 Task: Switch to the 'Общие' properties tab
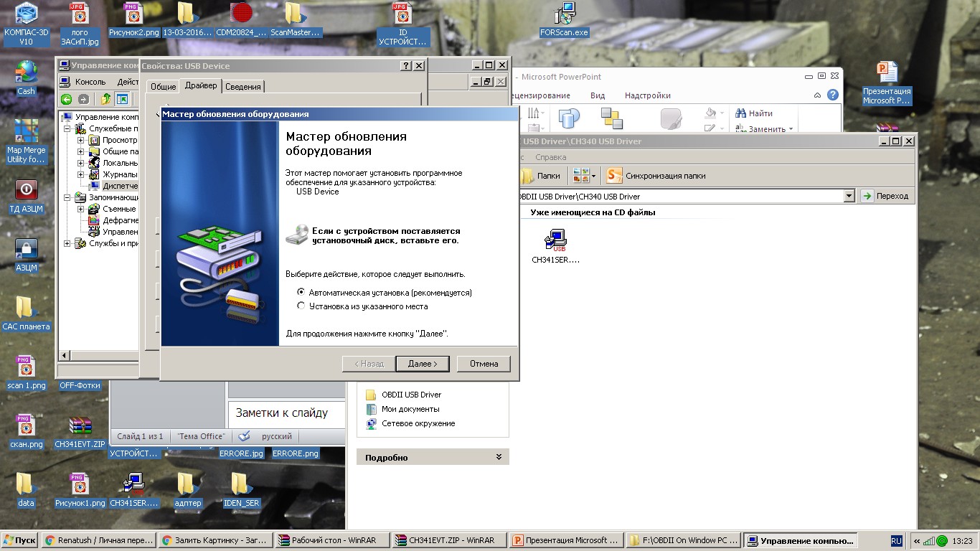click(x=163, y=87)
